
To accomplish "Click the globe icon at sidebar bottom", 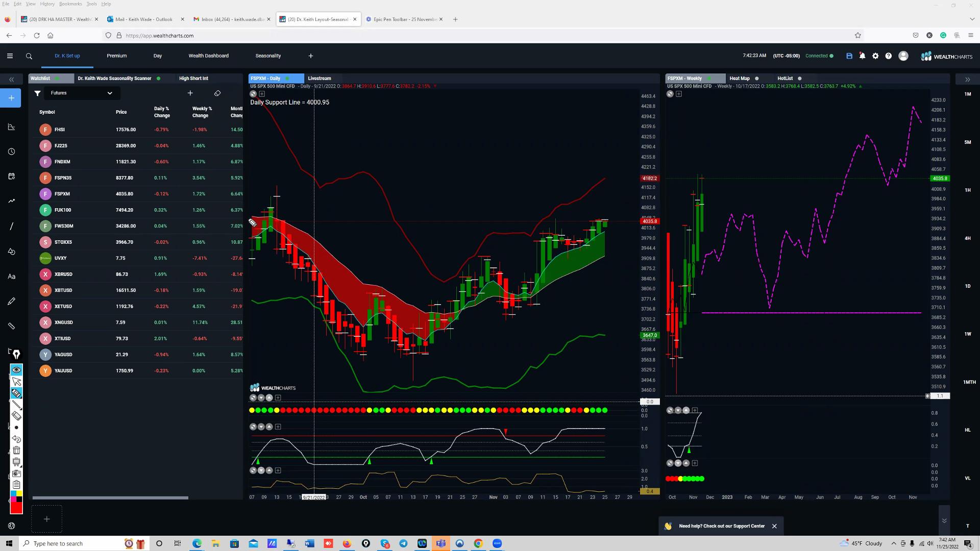I will tap(11, 526).
